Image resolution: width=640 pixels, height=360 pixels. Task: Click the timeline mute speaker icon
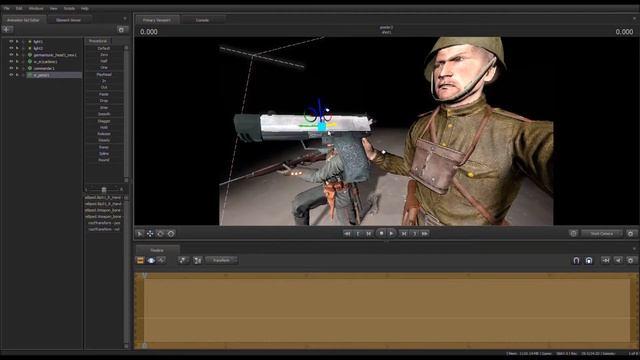618,260
